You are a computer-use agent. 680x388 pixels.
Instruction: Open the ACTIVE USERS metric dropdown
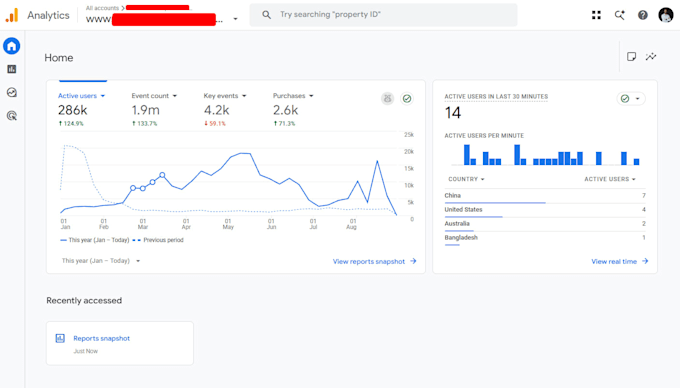pyautogui.click(x=610, y=179)
